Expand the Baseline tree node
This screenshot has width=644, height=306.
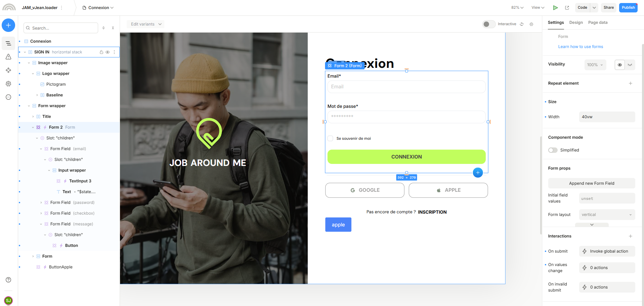click(x=37, y=95)
